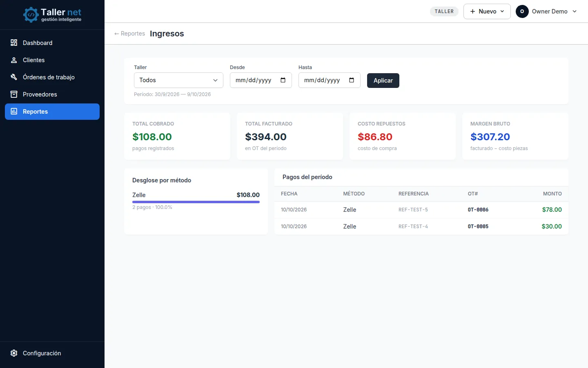Image resolution: width=588 pixels, height=368 pixels.
Task: Click the Configuración gear icon
Action: (x=14, y=353)
